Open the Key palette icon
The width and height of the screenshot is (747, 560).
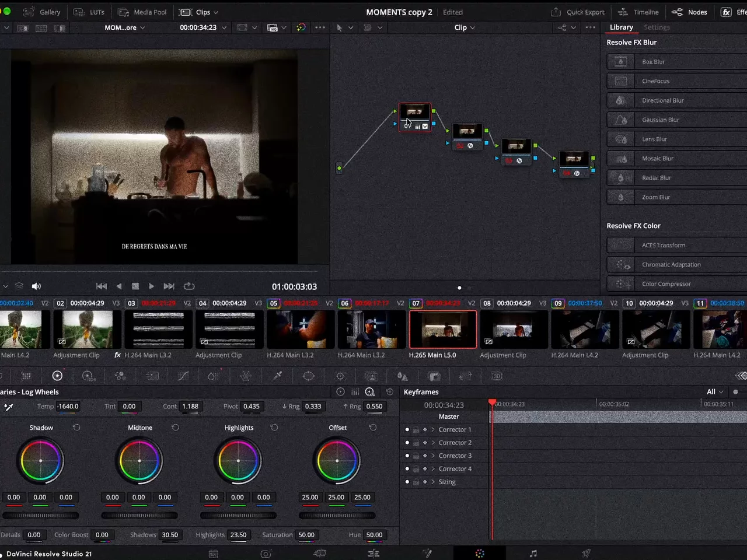(x=434, y=376)
